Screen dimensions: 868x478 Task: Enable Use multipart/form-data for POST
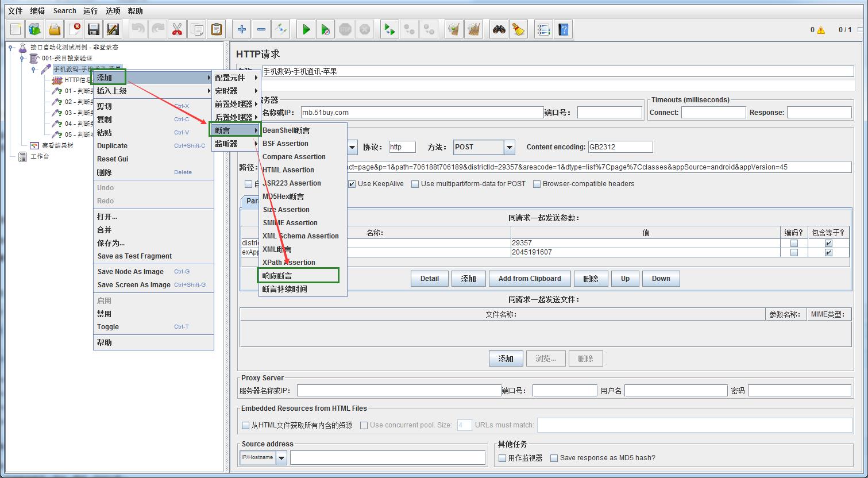(x=415, y=184)
